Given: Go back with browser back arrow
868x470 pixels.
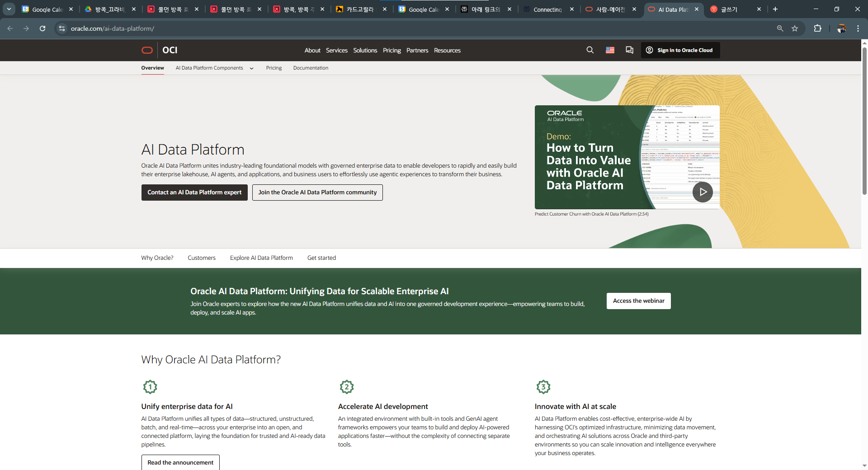Looking at the screenshot, I should tap(10, 28).
